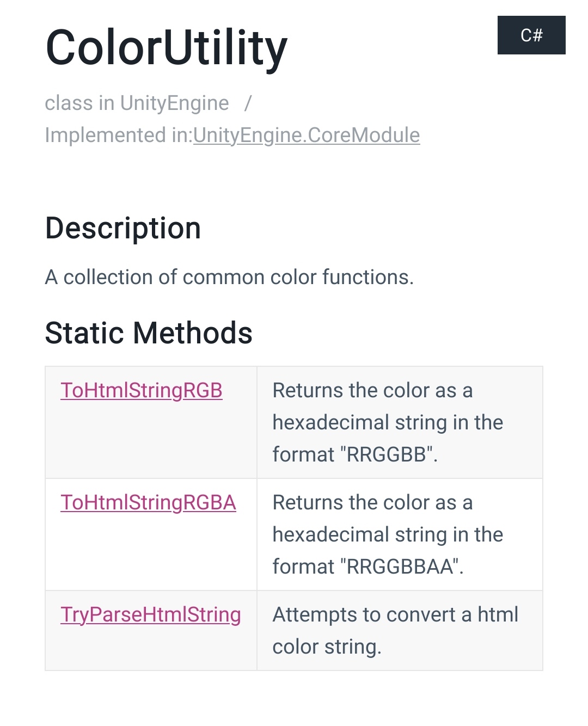
Task: Click the ToHtmlStringRGBA description cell
Action: (400, 534)
